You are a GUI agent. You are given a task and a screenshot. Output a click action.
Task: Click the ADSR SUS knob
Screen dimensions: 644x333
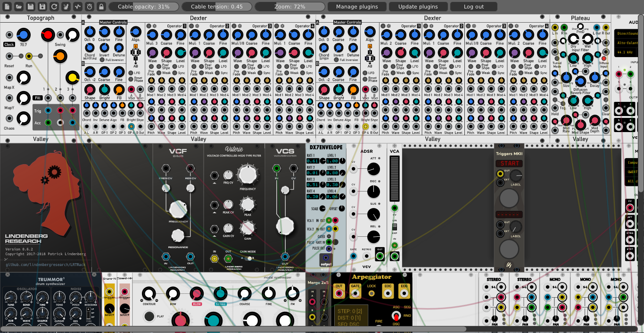click(x=373, y=215)
